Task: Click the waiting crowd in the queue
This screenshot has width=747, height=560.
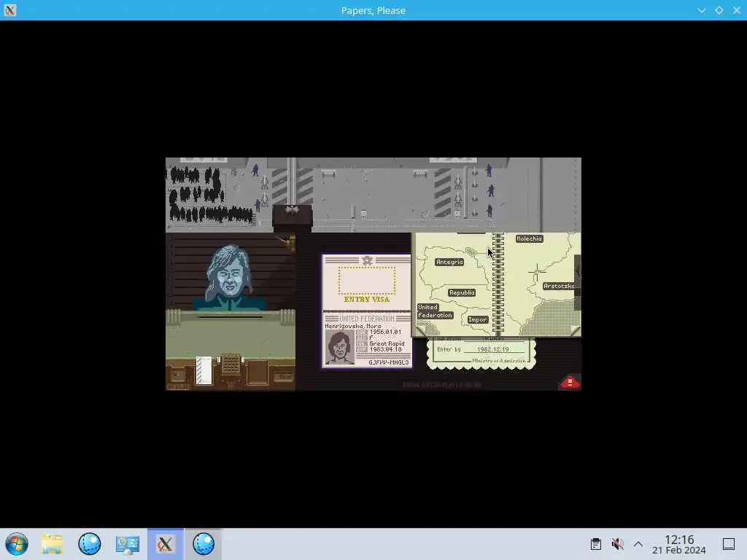Action: click(x=209, y=195)
